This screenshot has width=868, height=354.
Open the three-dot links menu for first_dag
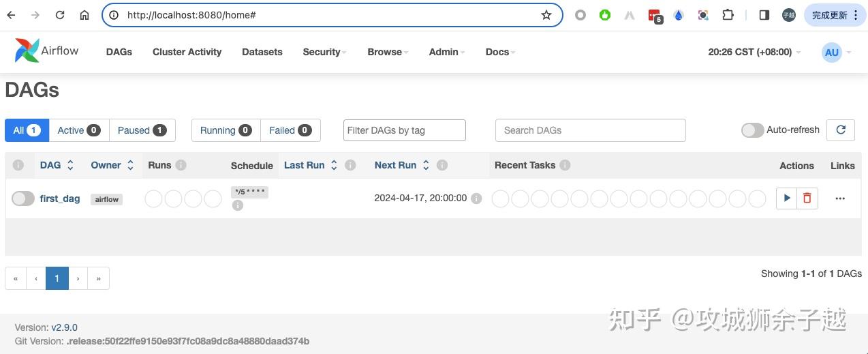coord(840,198)
